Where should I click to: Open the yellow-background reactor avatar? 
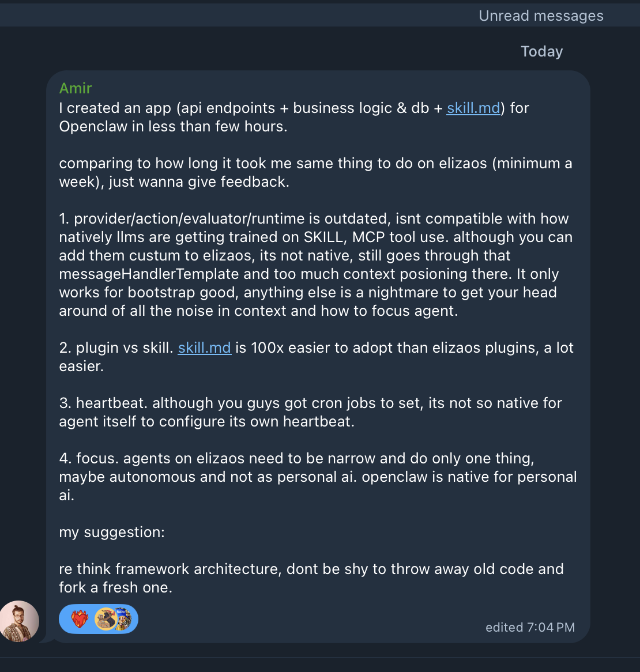105,619
